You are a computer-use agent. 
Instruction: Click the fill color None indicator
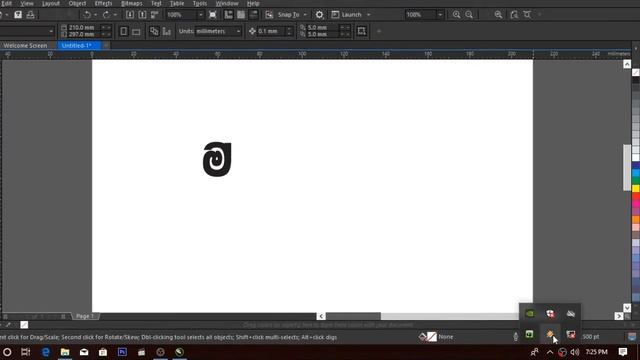(x=437, y=337)
